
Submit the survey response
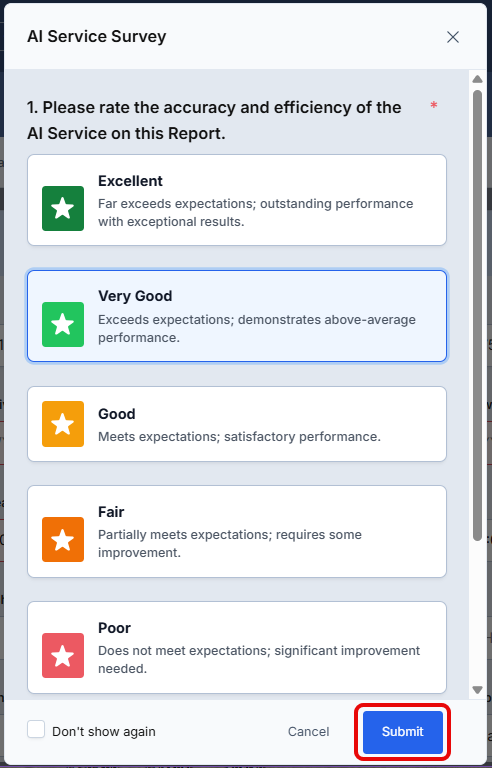(402, 732)
